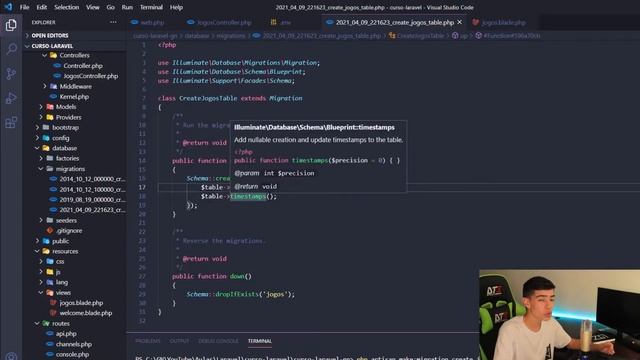This screenshot has height=360, width=640.
Task: Select the create_jogos_table.php tab
Action: [394, 22]
